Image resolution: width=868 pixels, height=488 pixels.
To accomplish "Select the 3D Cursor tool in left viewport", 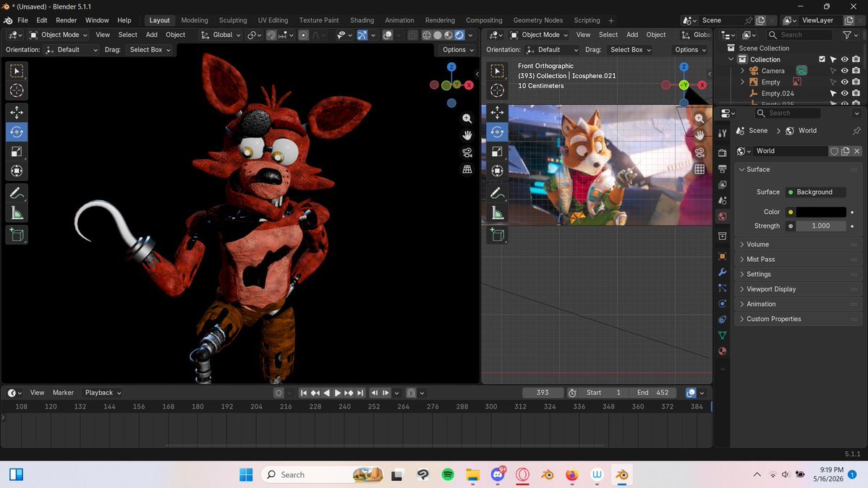I will [x=17, y=90].
